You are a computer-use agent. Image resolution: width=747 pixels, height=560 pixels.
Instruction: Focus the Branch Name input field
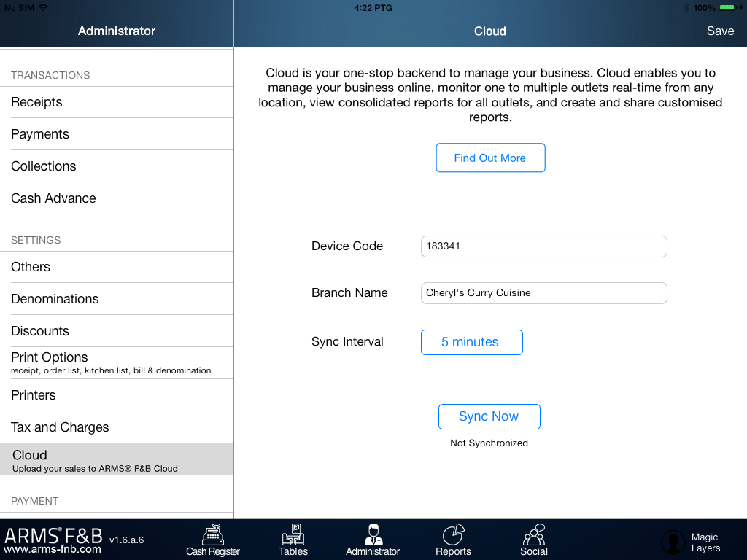[x=543, y=293]
